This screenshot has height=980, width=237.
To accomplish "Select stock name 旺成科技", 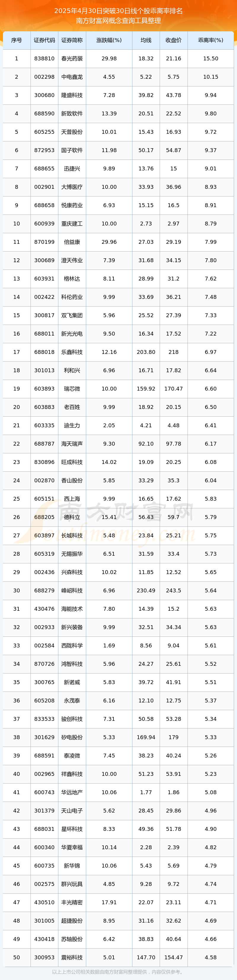I will click(72, 462).
